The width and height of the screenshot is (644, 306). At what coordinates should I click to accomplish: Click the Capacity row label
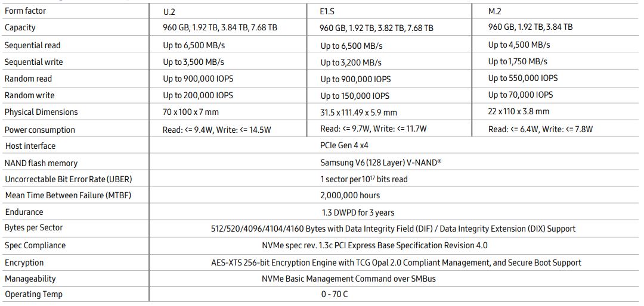[20, 27]
